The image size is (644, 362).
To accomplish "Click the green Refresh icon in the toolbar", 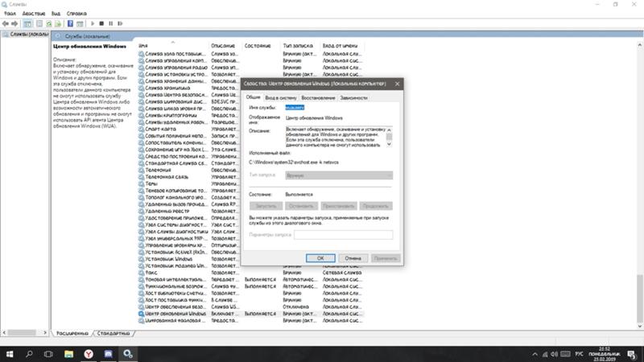I will (49, 24).
